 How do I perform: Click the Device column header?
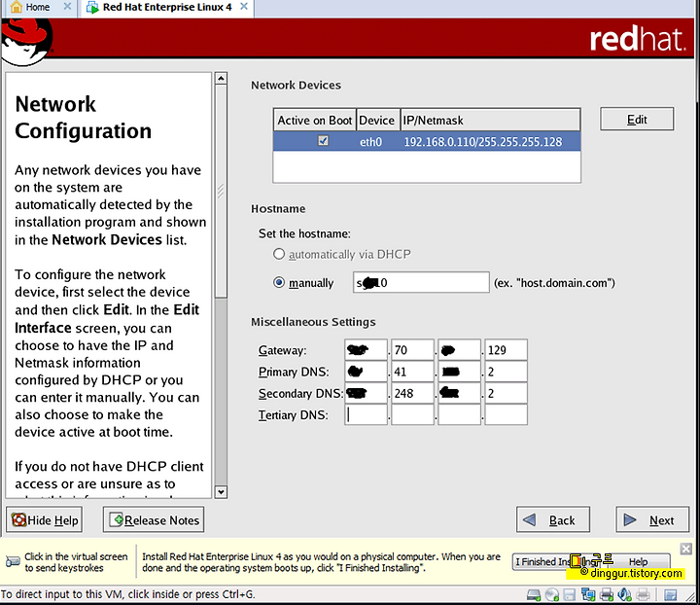click(x=377, y=120)
